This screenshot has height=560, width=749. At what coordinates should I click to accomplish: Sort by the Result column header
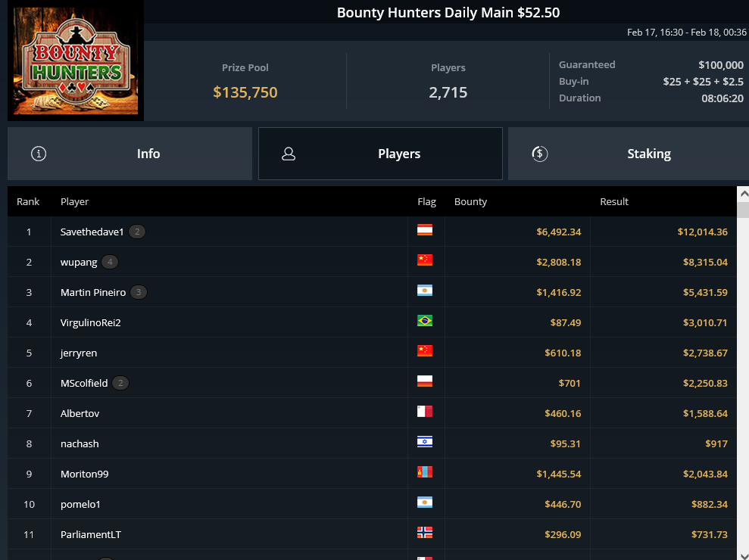tap(614, 201)
